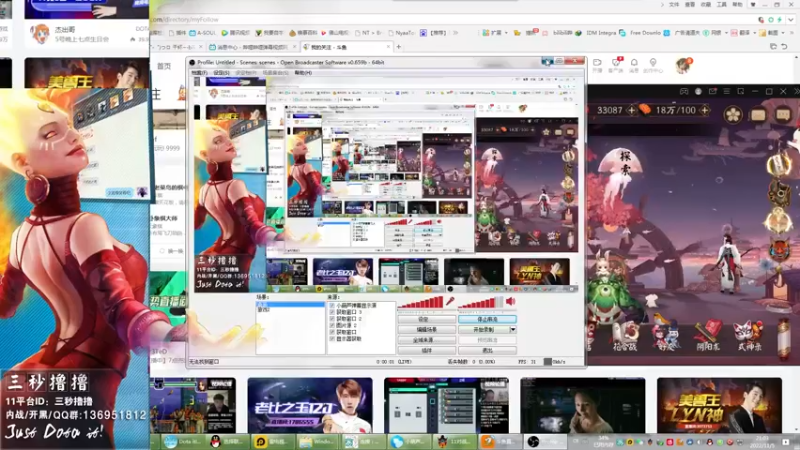Open the 设定(S) menu in OBS
Viewport: 800px width, 450px height.
pyautogui.click(x=221, y=73)
